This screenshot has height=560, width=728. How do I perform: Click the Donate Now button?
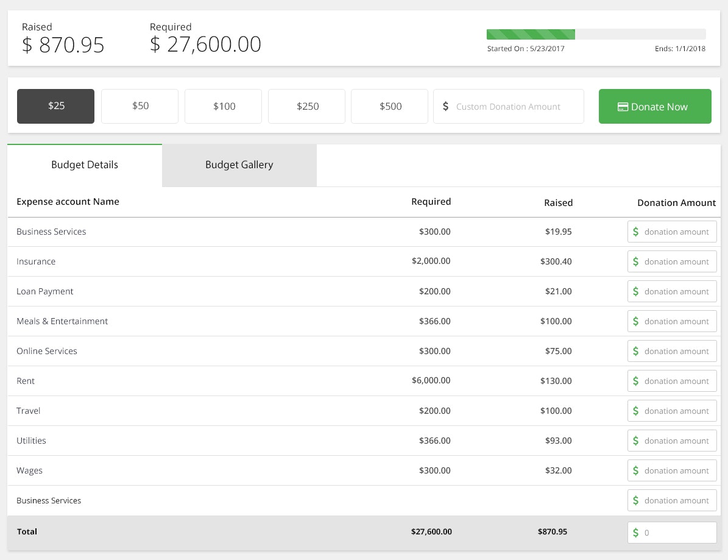coord(655,107)
